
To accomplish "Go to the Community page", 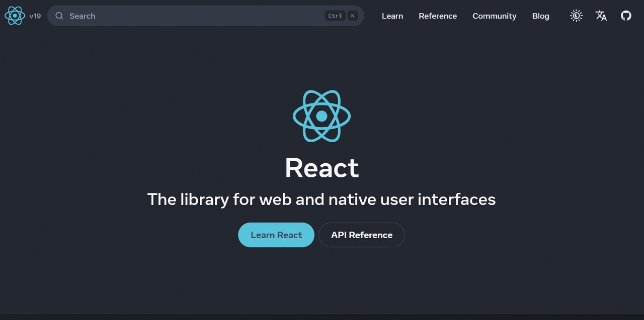I will (x=495, y=16).
